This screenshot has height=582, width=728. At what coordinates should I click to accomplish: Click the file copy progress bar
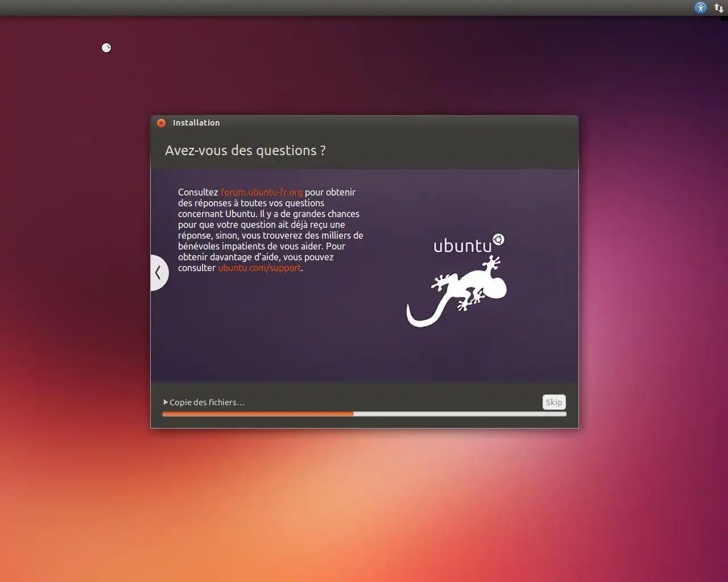point(364,414)
